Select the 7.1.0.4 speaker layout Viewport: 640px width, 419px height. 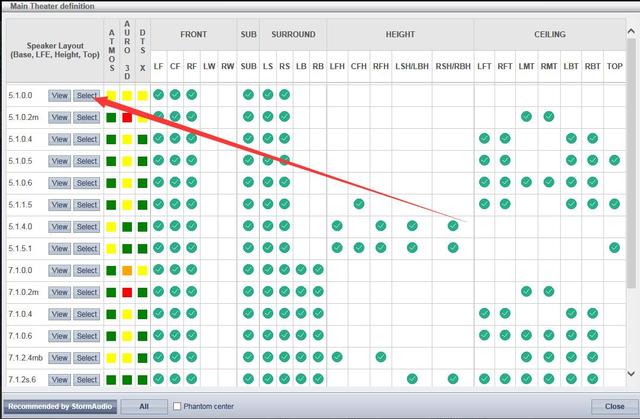tap(87, 314)
